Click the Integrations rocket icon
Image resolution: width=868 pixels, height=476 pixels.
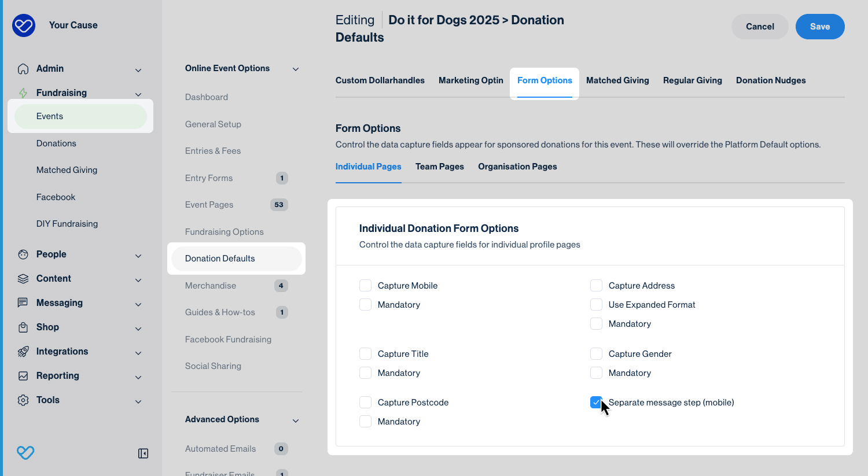[x=23, y=352]
